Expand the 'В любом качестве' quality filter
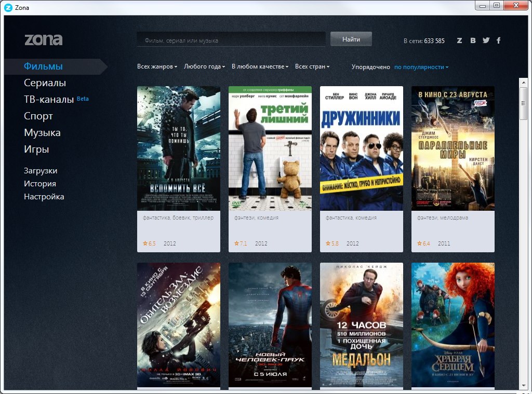The height and width of the screenshot is (394, 532). 260,67
